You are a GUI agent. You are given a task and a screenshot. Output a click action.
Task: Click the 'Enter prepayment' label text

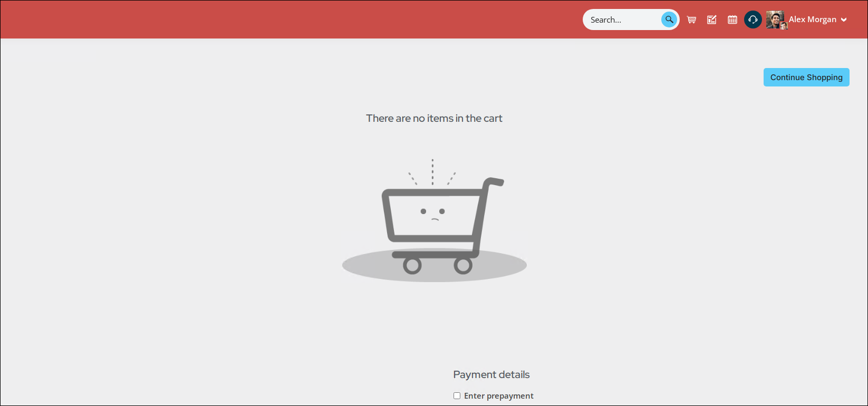(x=499, y=395)
